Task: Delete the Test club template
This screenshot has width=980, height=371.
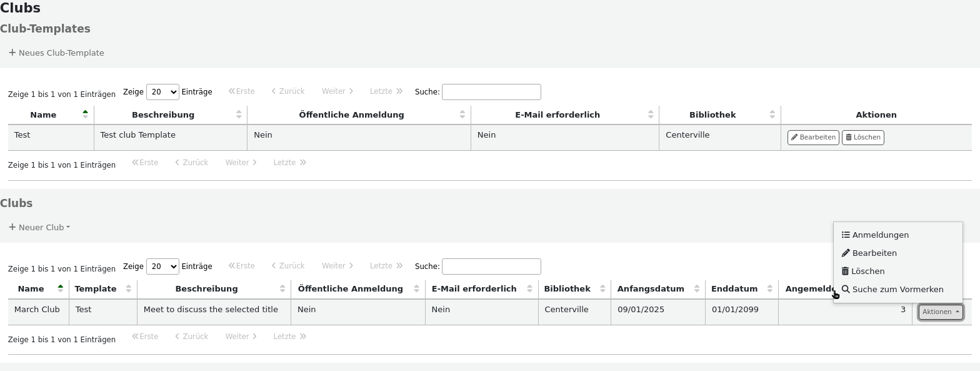Action: (x=862, y=137)
